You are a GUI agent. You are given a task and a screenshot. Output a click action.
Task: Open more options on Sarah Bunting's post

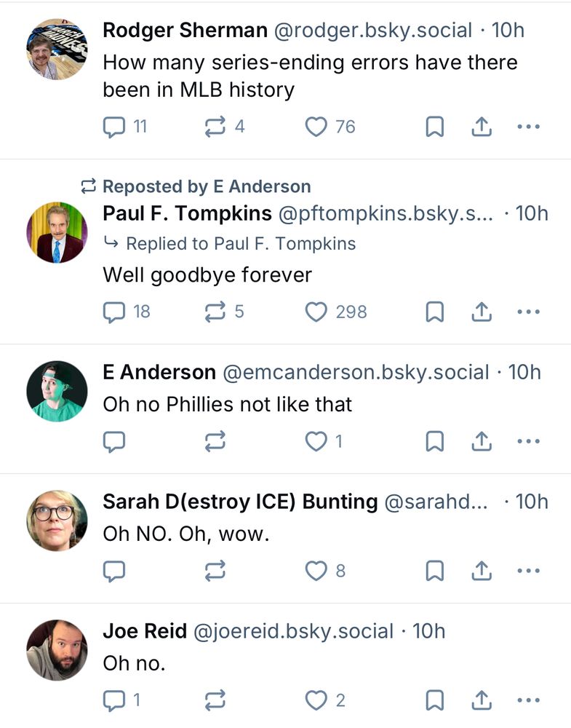click(528, 570)
